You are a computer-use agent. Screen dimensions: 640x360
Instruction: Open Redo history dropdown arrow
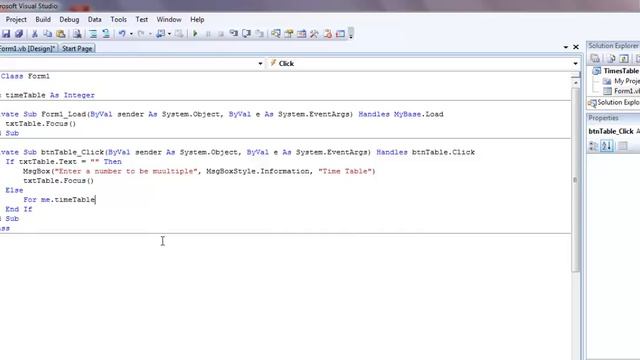point(150,34)
